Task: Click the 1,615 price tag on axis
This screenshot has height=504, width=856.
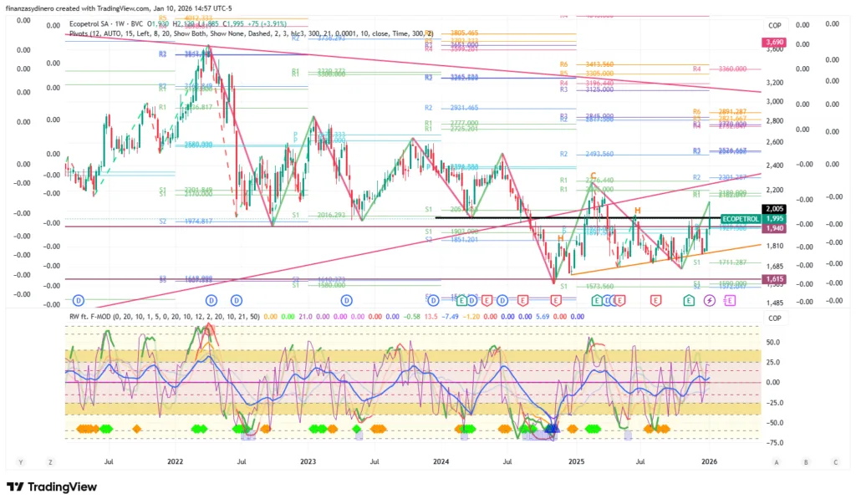Action: point(773,278)
